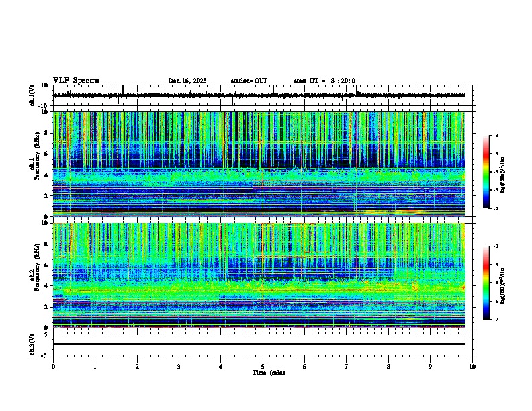Click the "ch.3(V)" axis label
This screenshot has height=411, width=532.
point(32,345)
